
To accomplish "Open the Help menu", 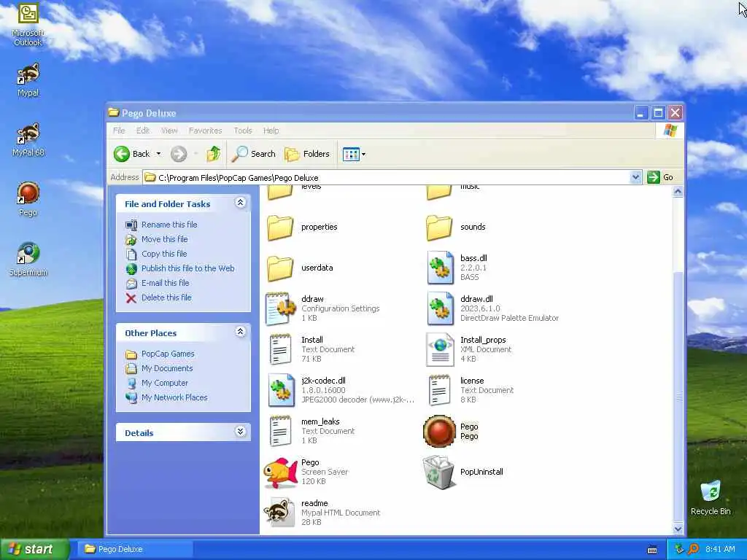I will pos(271,131).
